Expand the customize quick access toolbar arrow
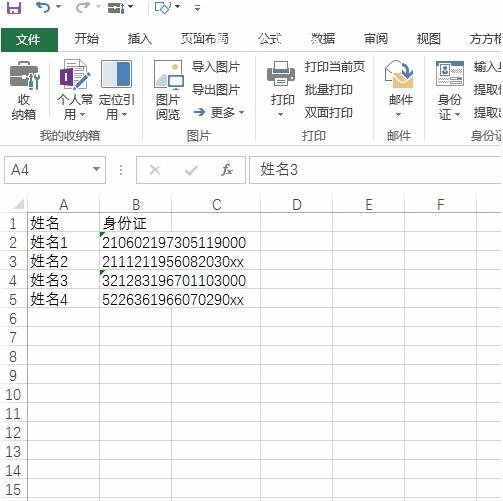This screenshot has height=501, width=503. (197, 8)
